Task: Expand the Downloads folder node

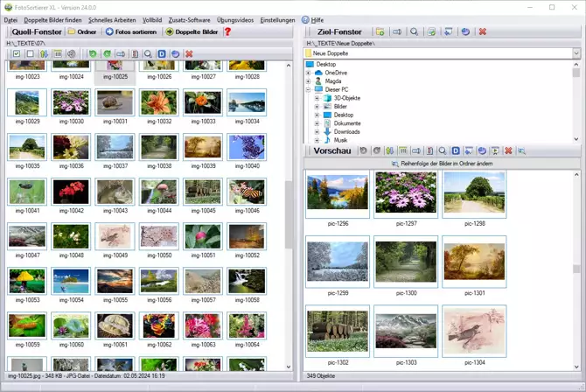Action: coord(317,131)
